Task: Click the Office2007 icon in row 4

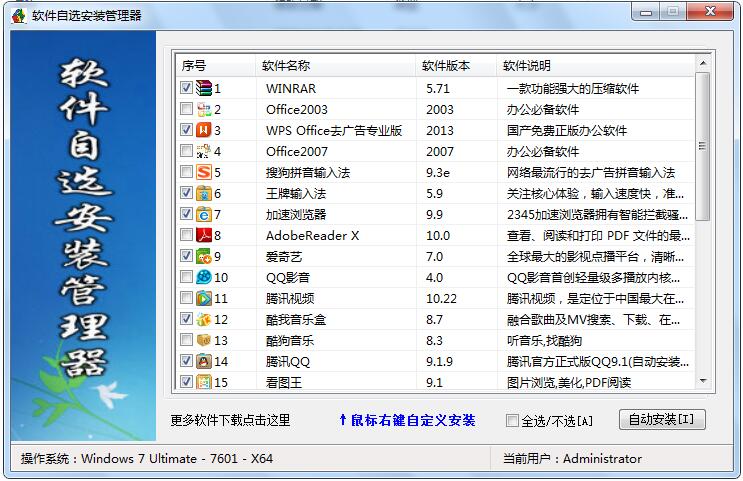Action: click(x=204, y=151)
